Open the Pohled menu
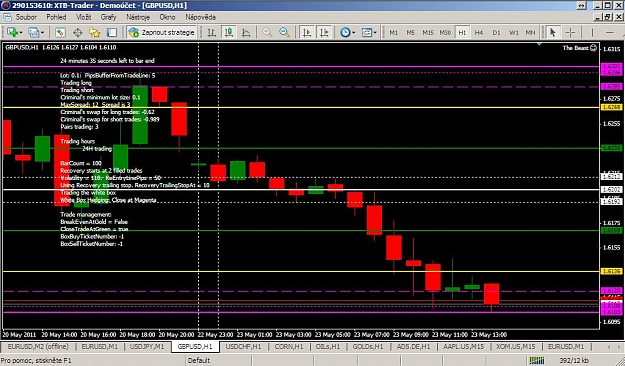625x366 pixels. [x=56, y=17]
